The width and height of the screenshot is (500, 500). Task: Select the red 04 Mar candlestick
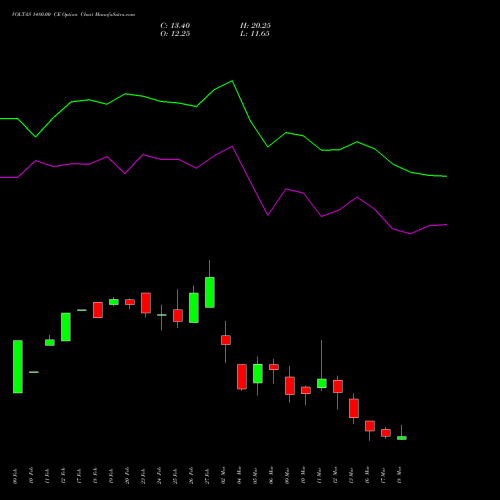(x=242, y=377)
